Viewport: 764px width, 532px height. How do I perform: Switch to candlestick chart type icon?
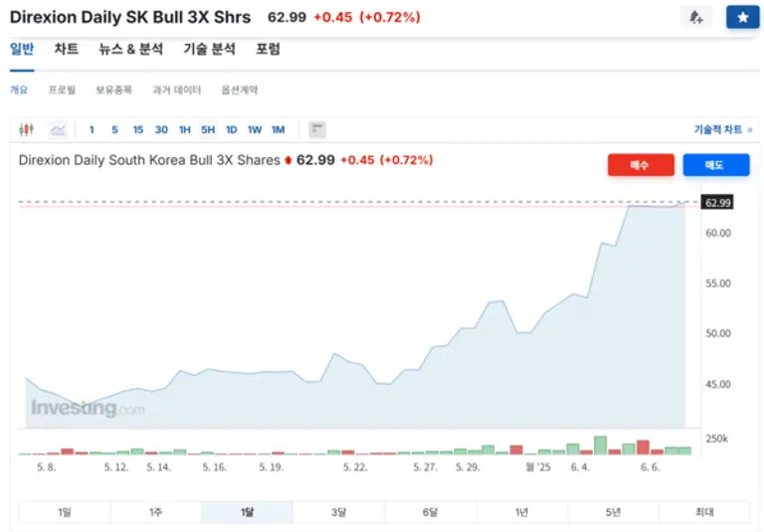coord(27,129)
